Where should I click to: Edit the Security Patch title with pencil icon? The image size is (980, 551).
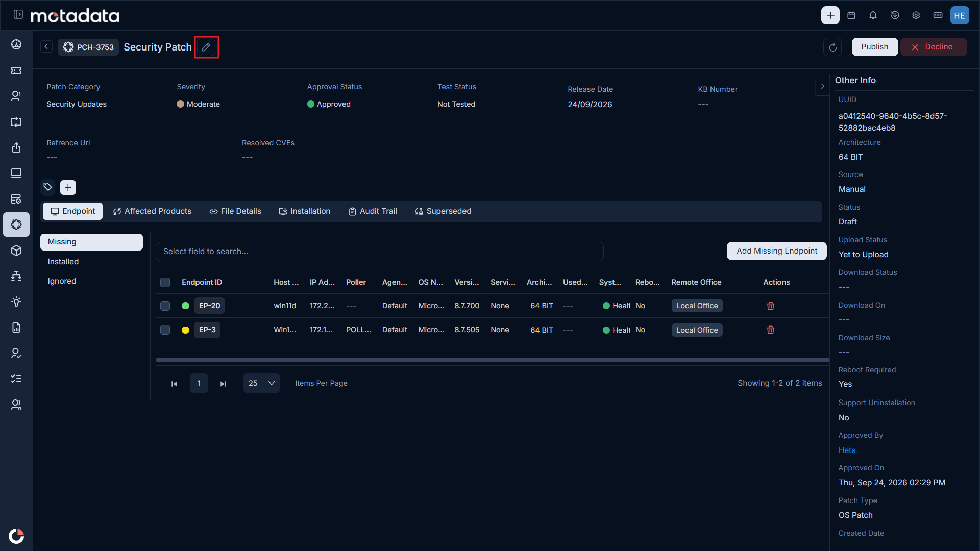coord(206,47)
